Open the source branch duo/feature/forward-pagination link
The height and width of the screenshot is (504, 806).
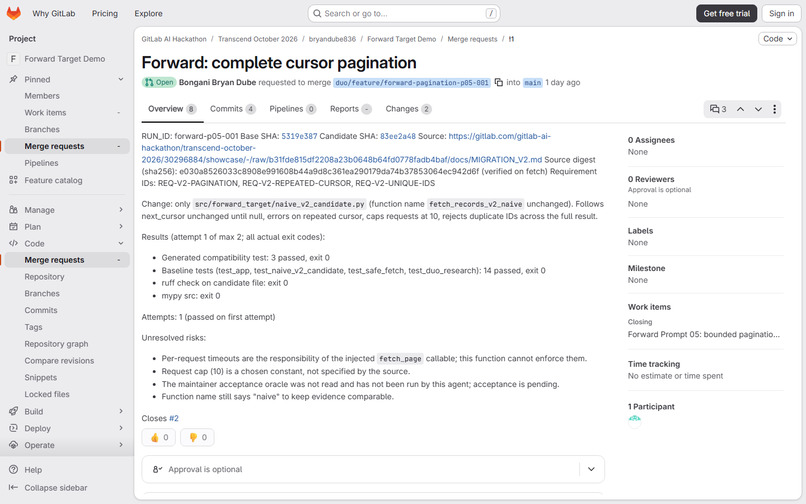pyautogui.click(x=412, y=82)
